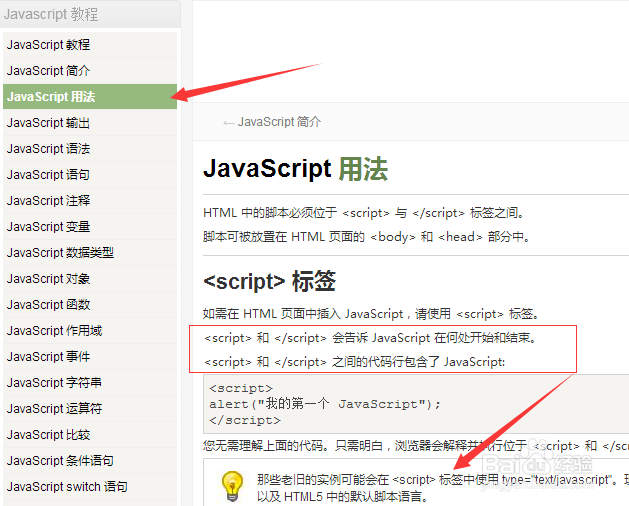Open JavaScript 注释 in sidebar
The height and width of the screenshot is (506, 629).
90,201
